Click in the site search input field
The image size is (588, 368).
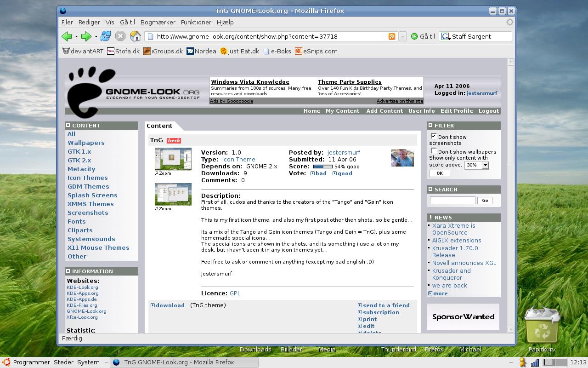452,200
